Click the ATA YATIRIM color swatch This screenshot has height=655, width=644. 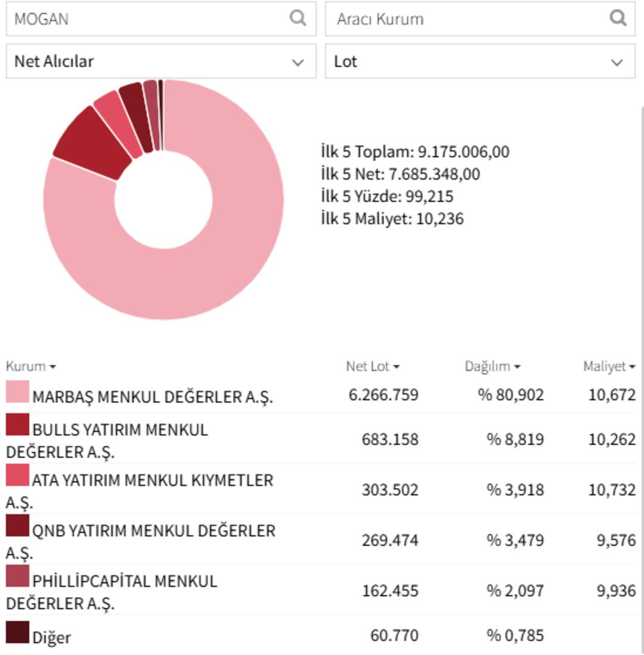(17, 475)
